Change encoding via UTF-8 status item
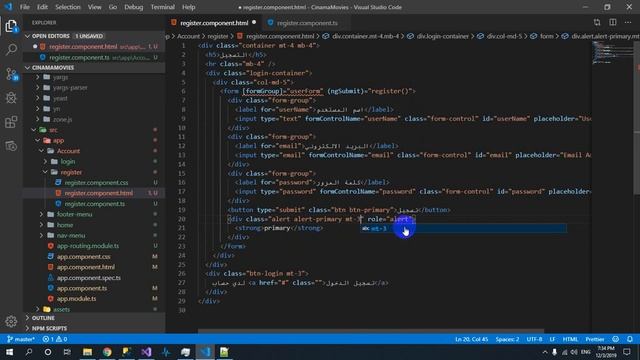This screenshot has height=360, width=640. pyautogui.click(x=534, y=339)
